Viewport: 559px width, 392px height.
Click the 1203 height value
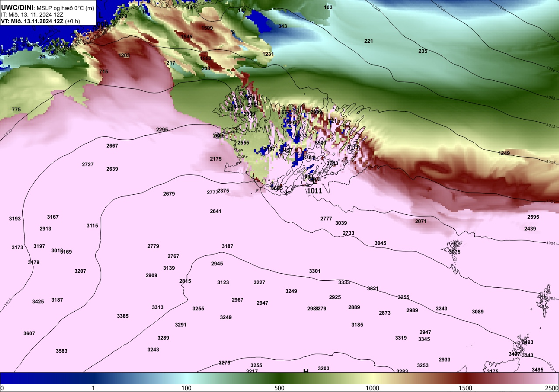[124, 55]
